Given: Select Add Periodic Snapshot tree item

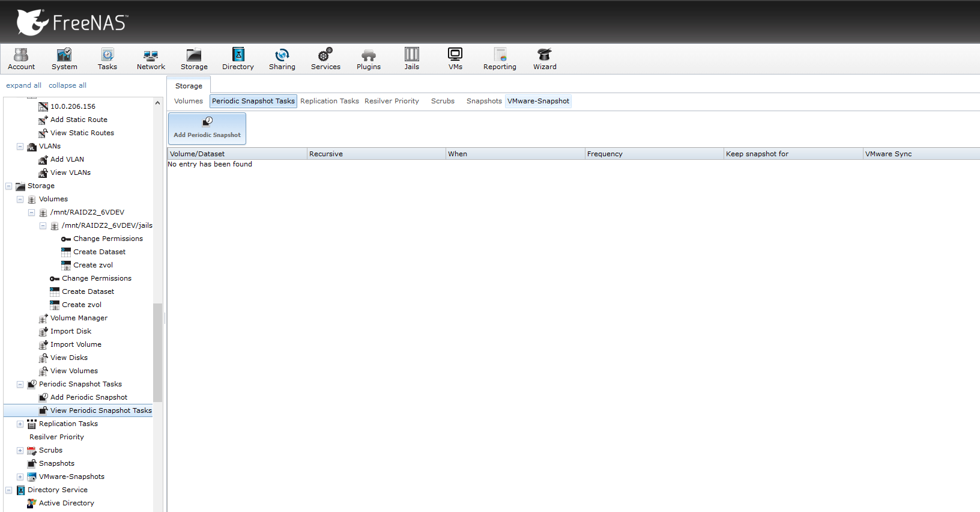Looking at the screenshot, I should point(89,397).
